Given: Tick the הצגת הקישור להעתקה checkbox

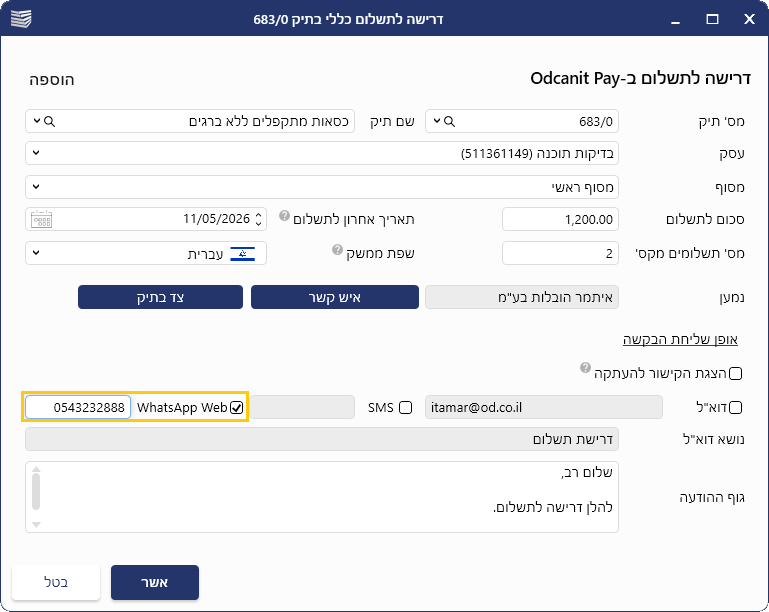Looking at the screenshot, I should (x=735, y=374).
